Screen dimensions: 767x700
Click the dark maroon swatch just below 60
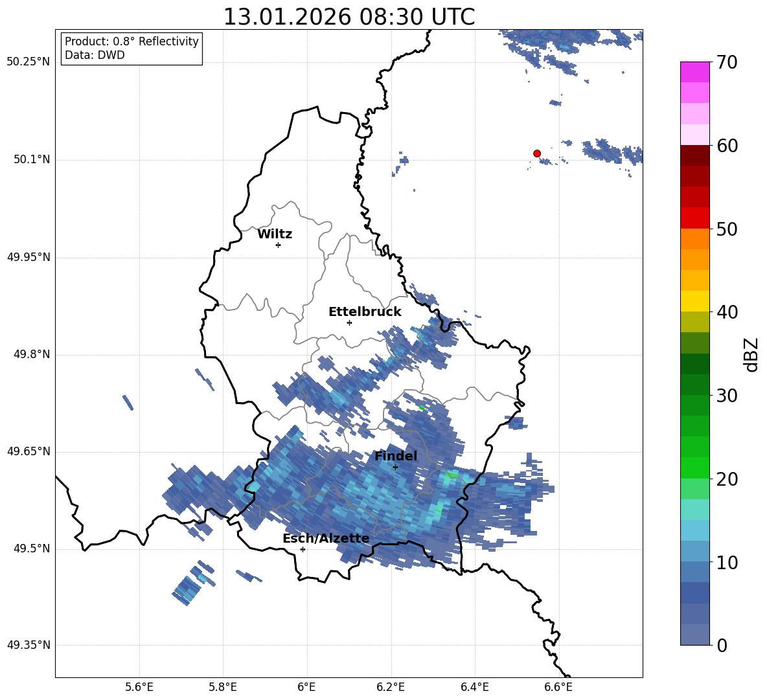694,156
